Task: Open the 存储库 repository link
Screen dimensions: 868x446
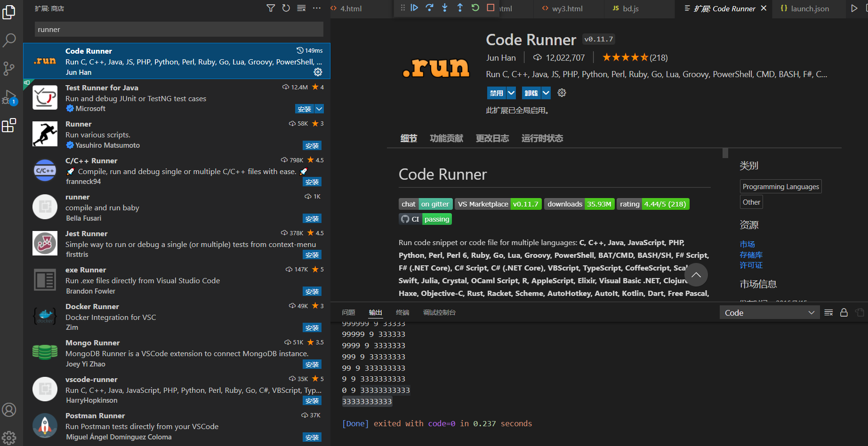Action: pos(751,255)
